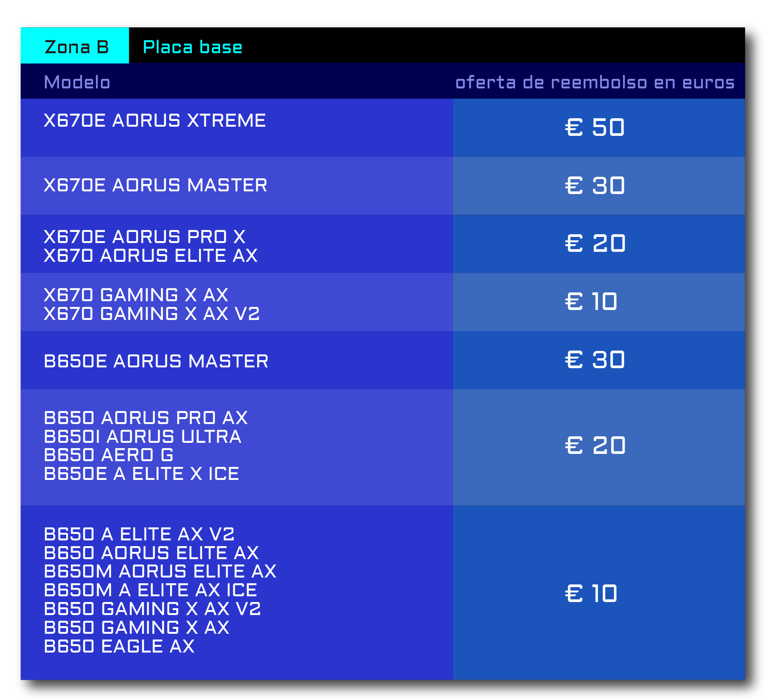Click the Placa base heading
Screen dimensions: 765x700
(x=192, y=47)
